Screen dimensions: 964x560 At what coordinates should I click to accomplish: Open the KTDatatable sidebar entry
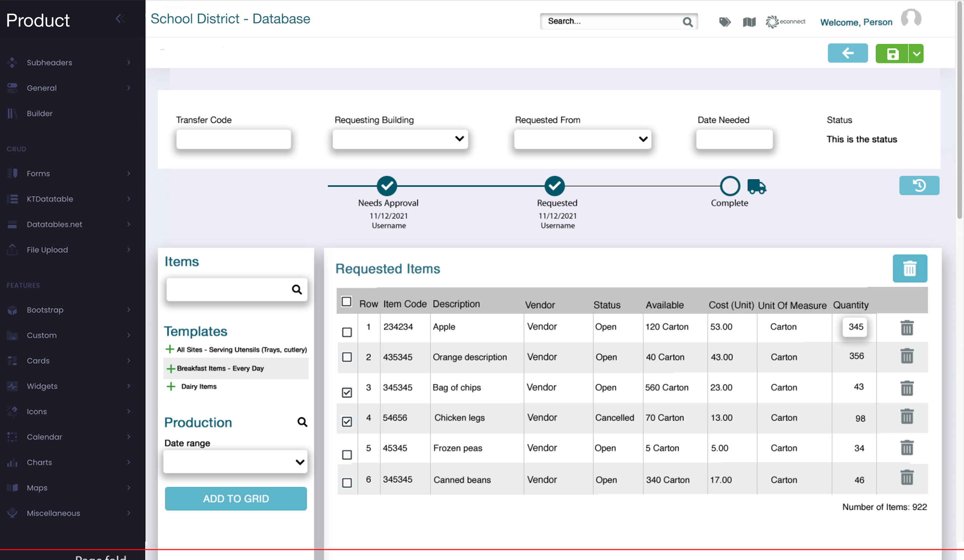(x=50, y=199)
